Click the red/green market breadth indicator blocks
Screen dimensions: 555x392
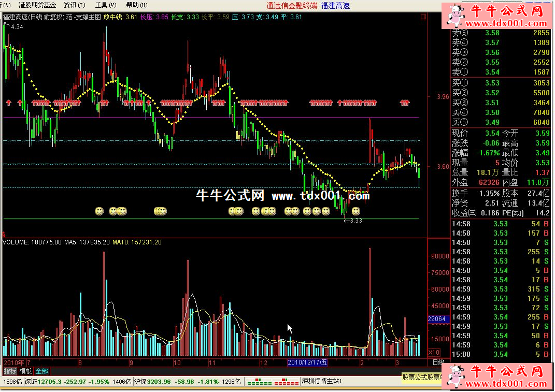pos(273,382)
